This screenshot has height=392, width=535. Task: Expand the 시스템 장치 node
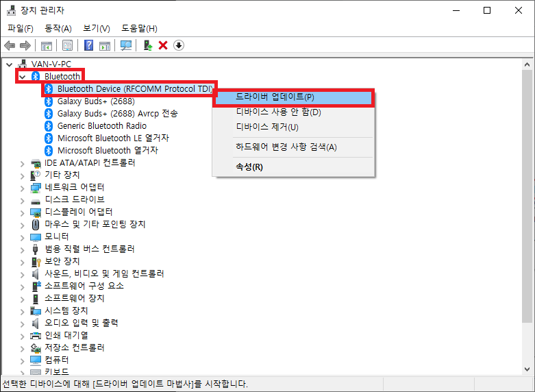click(23, 311)
